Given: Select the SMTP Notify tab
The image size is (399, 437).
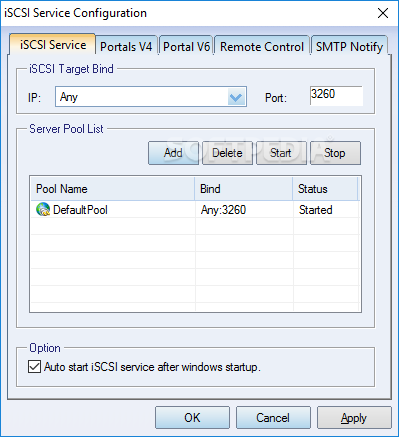Looking at the screenshot, I should tap(349, 46).
